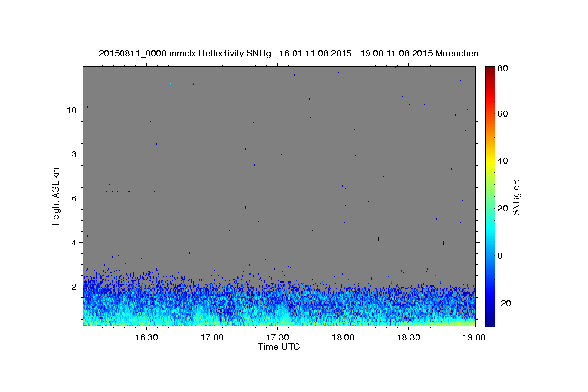Viewport: 588px width, 392px height.
Task: Click the colorbar label 40
Action: (x=503, y=161)
